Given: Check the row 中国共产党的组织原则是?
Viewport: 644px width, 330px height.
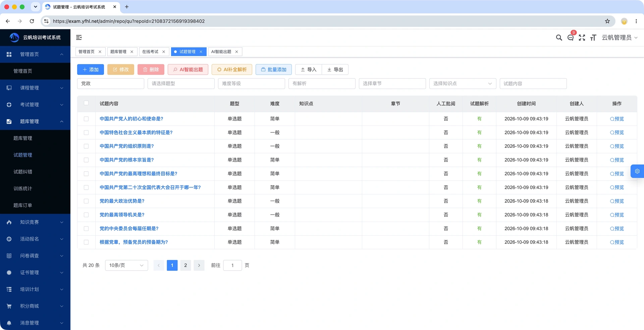Looking at the screenshot, I should (x=86, y=146).
